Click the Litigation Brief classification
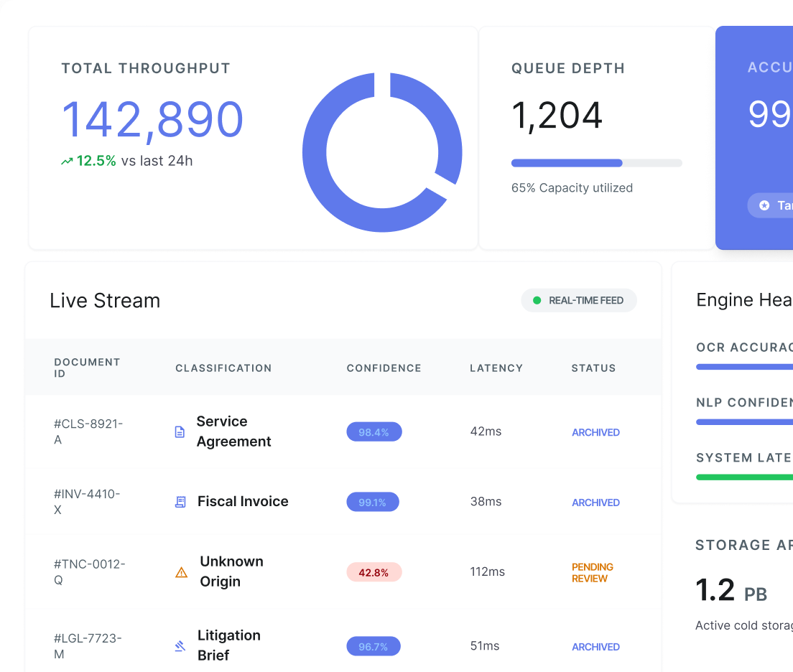Viewport: 793px width, 672px height. coord(229,645)
